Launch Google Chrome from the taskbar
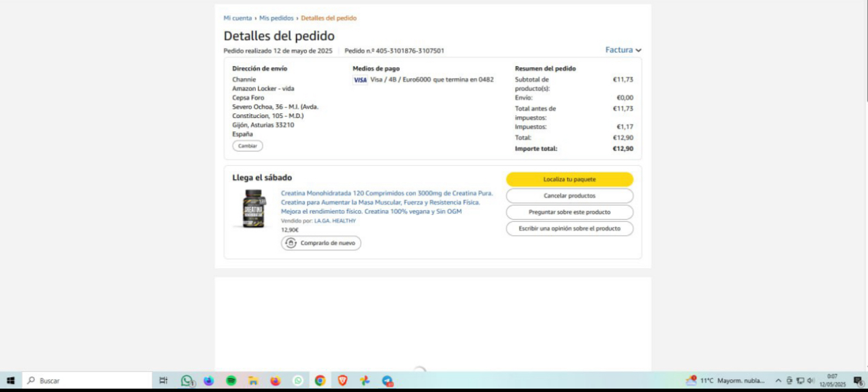The width and height of the screenshot is (868, 392). click(320, 381)
